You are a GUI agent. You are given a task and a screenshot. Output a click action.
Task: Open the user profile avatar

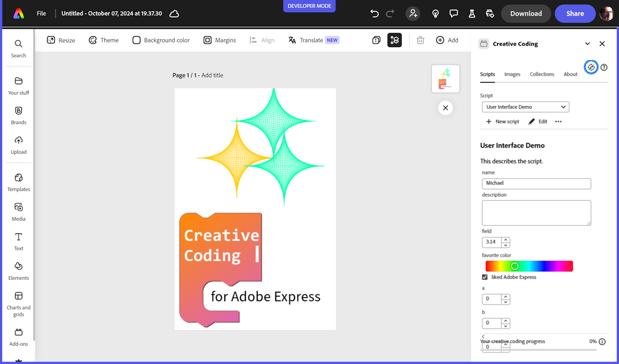(607, 14)
